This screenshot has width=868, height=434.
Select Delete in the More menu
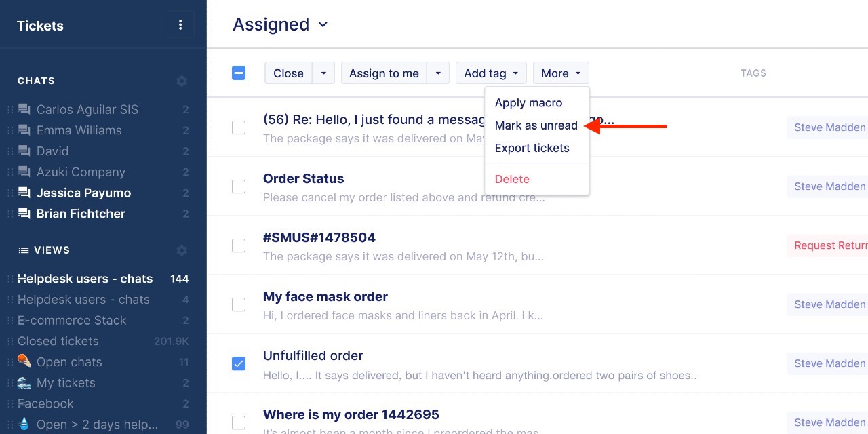[512, 179]
